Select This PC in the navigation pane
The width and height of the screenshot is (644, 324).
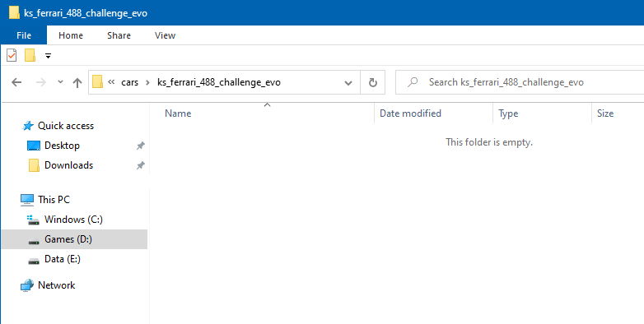(x=54, y=200)
